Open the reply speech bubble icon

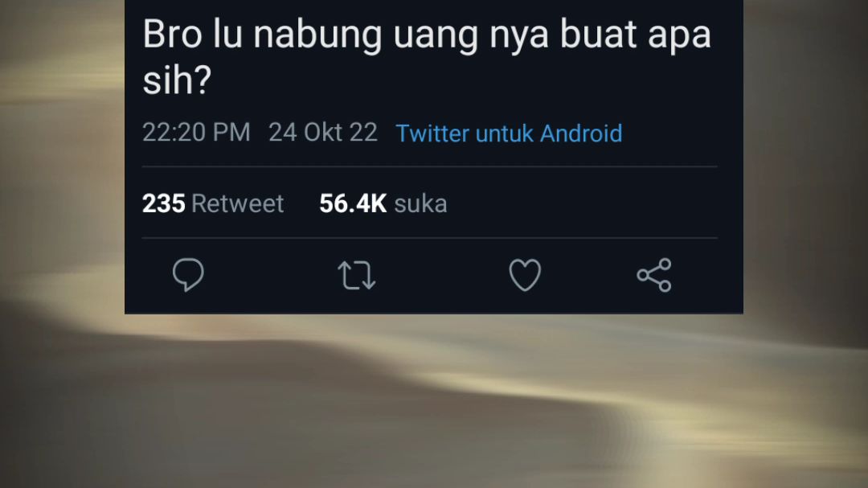[x=188, y=275]
